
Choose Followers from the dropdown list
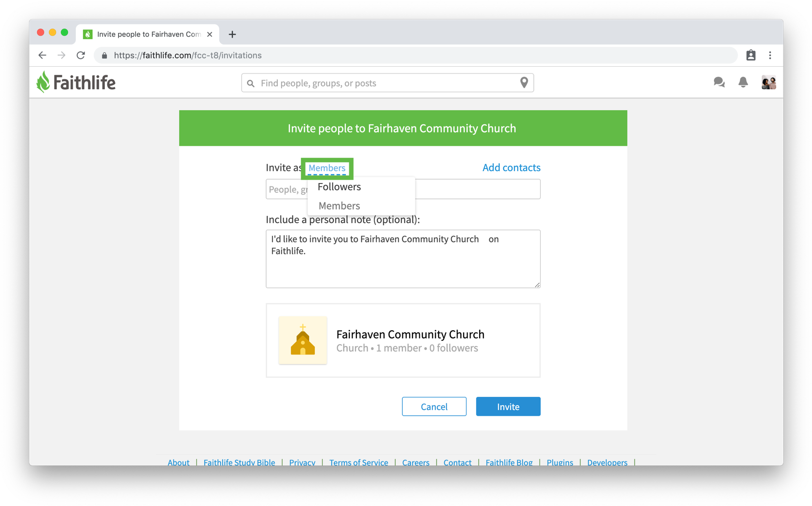click(339, 187)
